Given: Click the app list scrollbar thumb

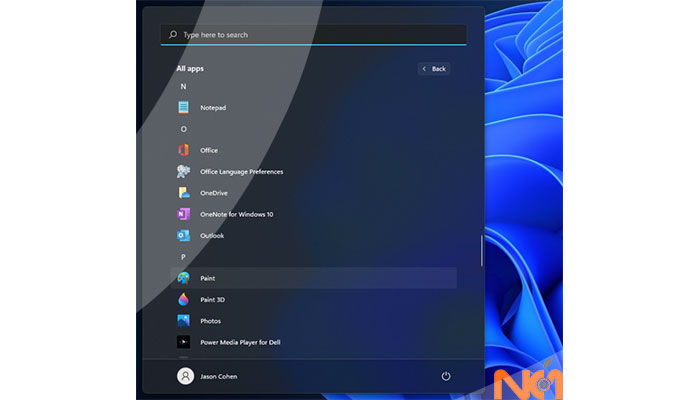Looking at the screenshot, I should (482, 251).
